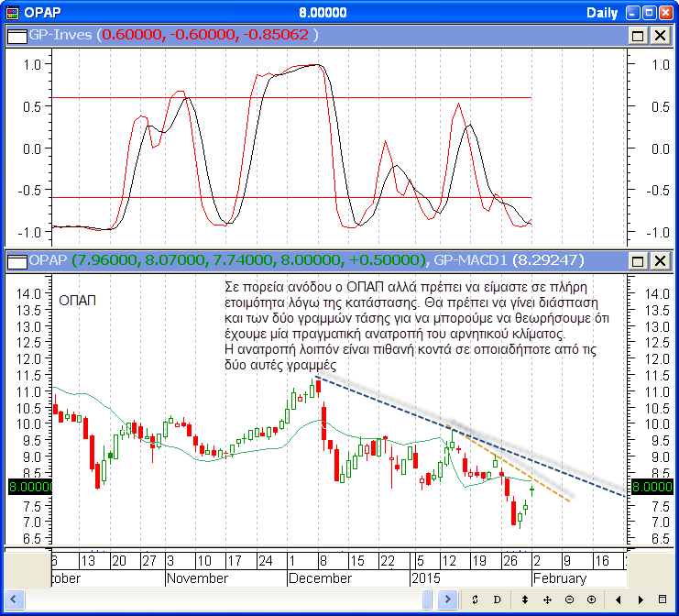Click the horizontal scrollbar thumb
The image size is (679, 616).
[427, 599]
